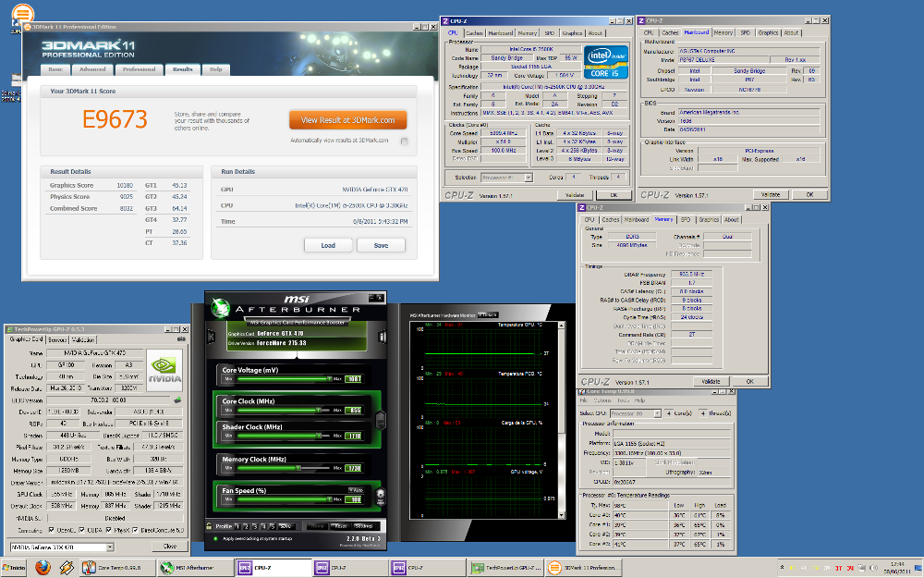
Task: Click the Close button in GPU-Z
Action: click(x=170, y=547)
